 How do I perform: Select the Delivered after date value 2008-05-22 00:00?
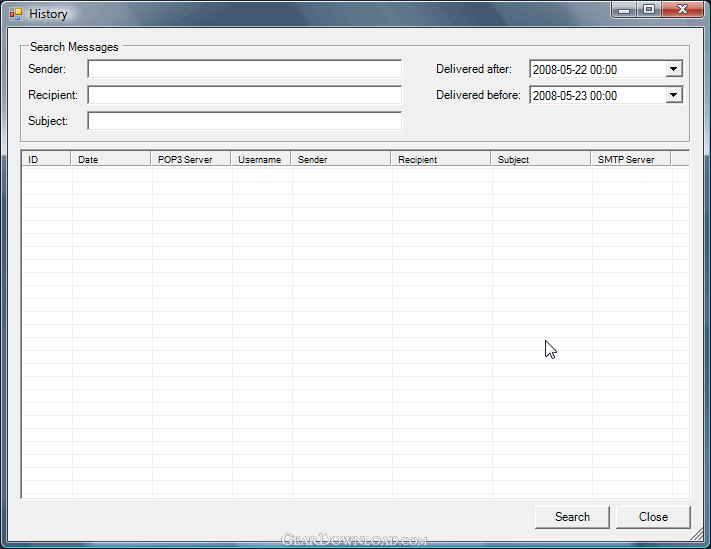tap(575, 70)
